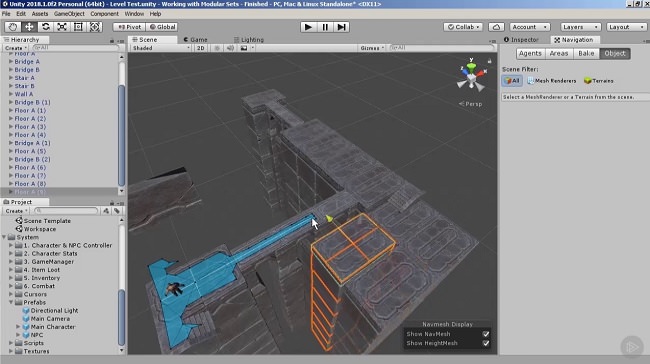Toggle Show NavMesh checkbox
The width and height of the screenshot is (650, 364).
click(x=486, y=334)
